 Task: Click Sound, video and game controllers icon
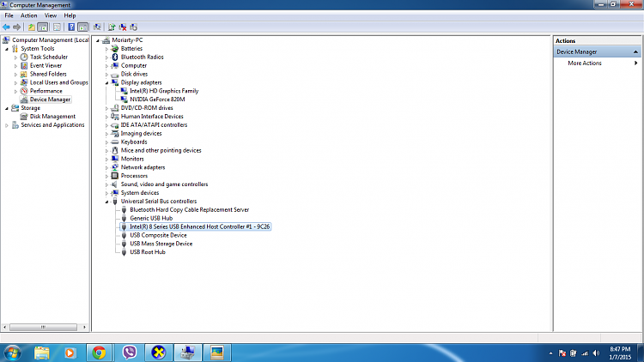pos(115,184)
